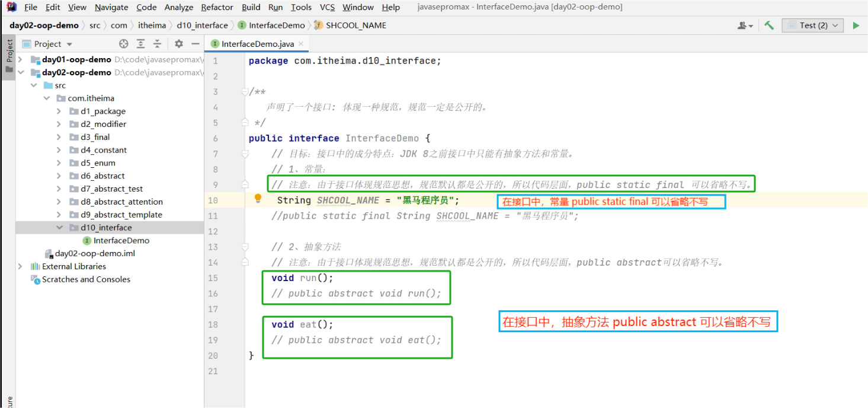The image size is (868, 408).
Task: Click the day02-oop-demo.iml file icon
Action: pyautogui.click(x=49, y=253)
